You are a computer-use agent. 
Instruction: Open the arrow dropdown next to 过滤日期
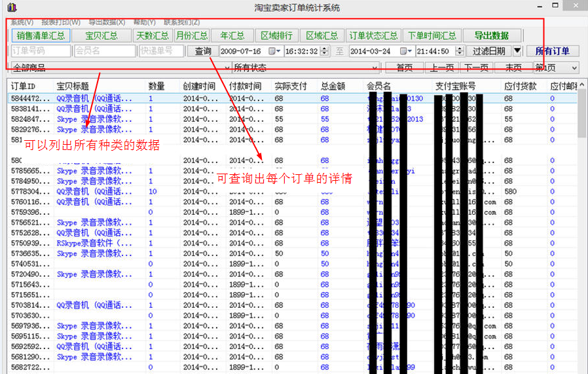click(x=517, y=50)
